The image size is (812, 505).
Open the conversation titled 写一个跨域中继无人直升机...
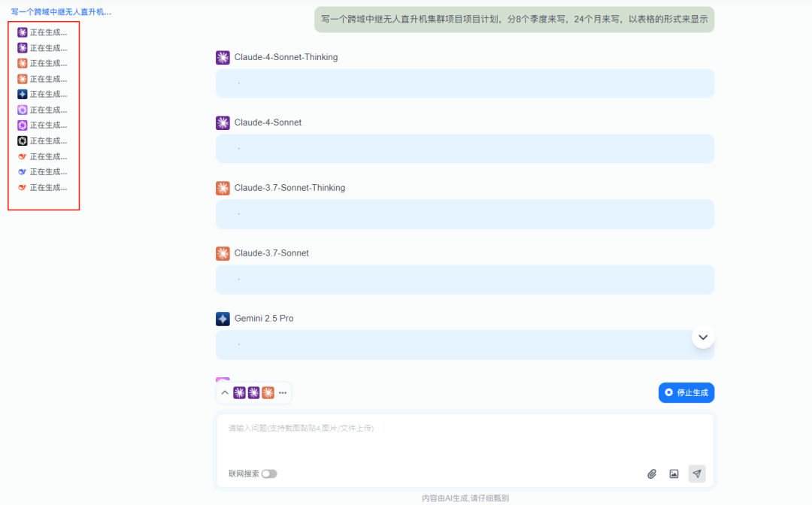click(61, 12)
